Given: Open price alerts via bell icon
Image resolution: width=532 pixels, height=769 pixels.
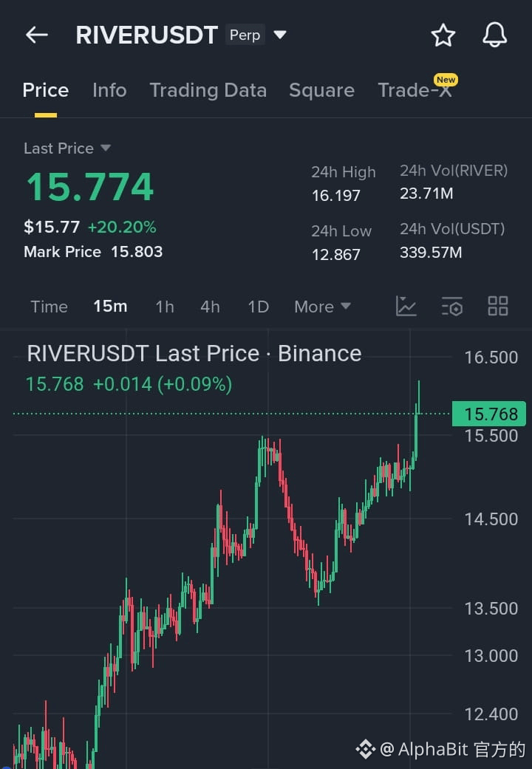Looking at the screenshot, I should pyautogui.click(x=494, y=35).
